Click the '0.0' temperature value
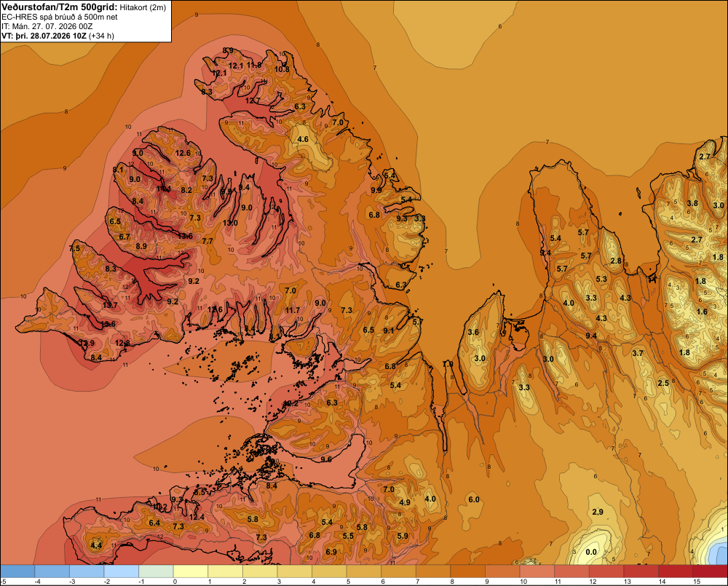Image resolution: width=728 pixels, height=586 pixels. pos(591,552)
